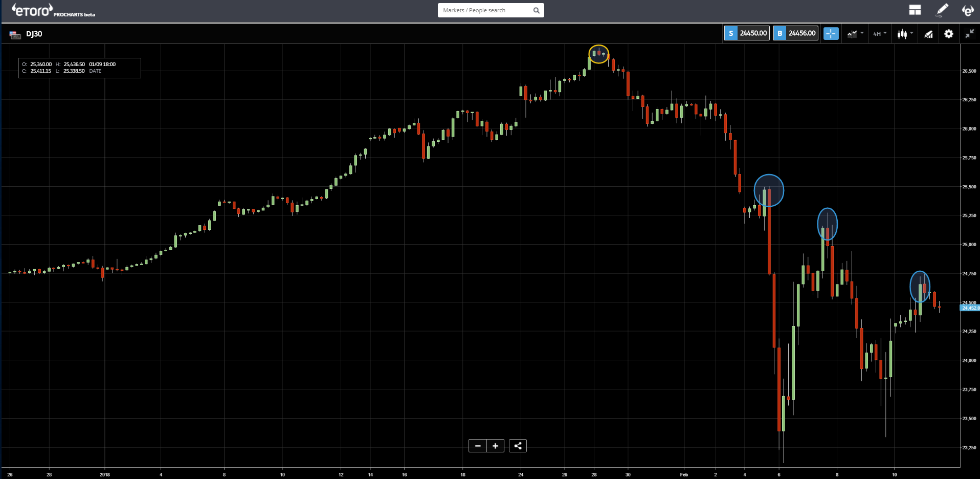Click the Buy button at 24456.00
This screenshot has width=980, height=479.
(796, 33)
